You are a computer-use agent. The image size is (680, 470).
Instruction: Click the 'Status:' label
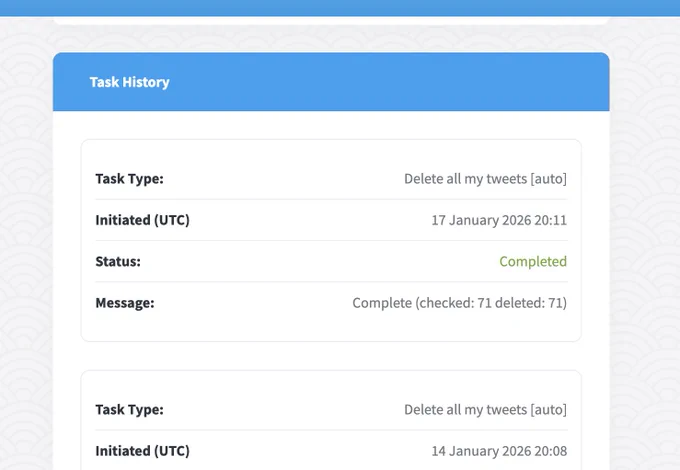tap(118, 261)
